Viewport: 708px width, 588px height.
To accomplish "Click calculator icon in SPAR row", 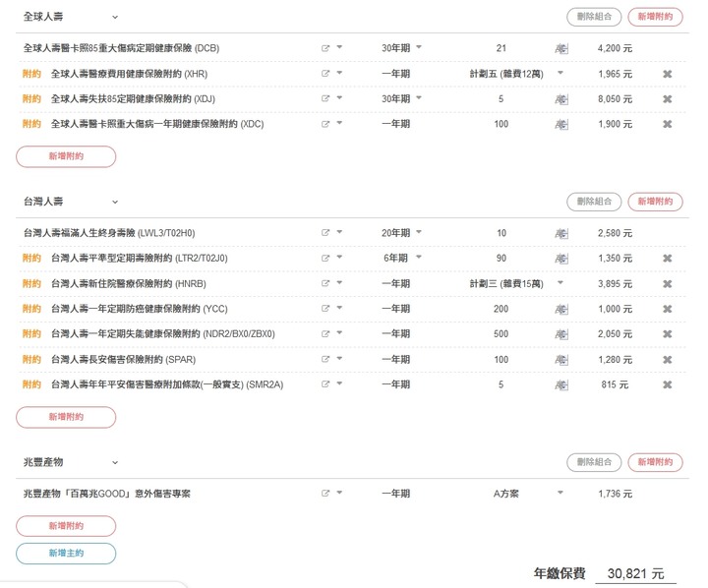I will [561, 360].
